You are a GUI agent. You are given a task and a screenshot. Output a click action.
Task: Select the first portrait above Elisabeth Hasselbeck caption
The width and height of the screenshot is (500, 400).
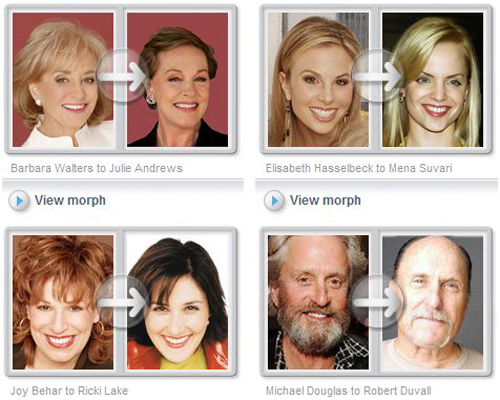(318, 80)
